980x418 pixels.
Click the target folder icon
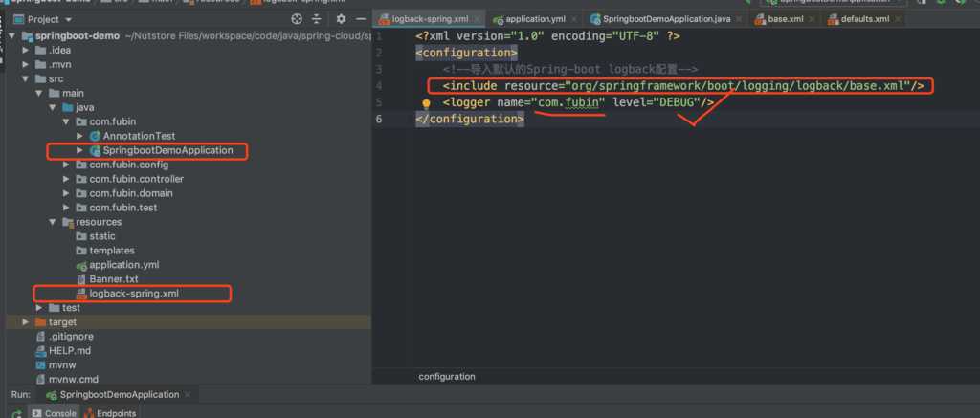click(x=40, y=321)
